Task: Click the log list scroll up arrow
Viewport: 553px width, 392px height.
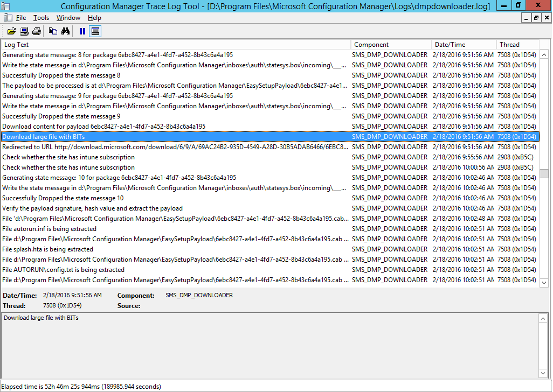Action: (x=544, y=54)
